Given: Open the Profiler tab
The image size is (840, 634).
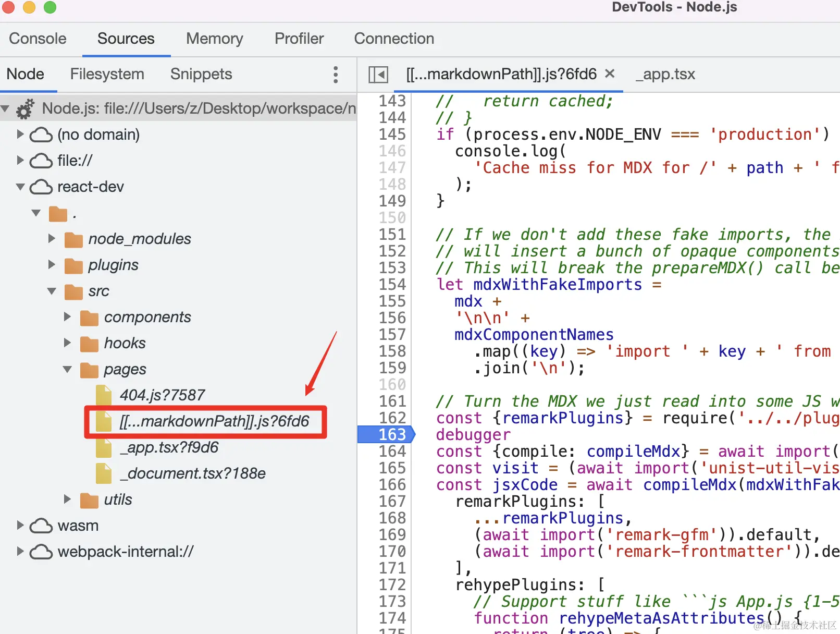Looking at the screenshot, I should point(299,39).
